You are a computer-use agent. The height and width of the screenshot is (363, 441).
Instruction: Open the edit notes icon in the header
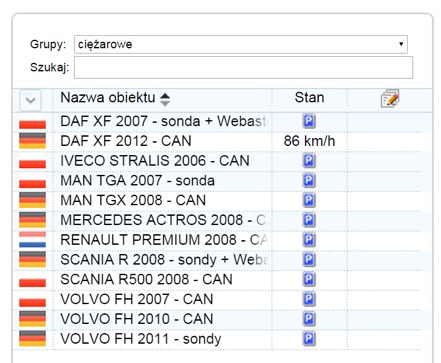(x=390, y=98)
